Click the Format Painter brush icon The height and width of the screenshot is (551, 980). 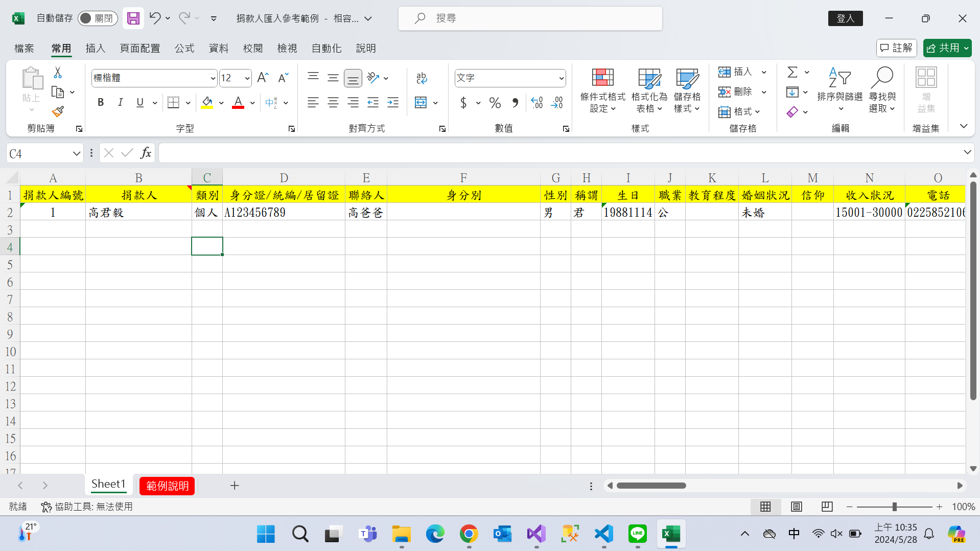point(58,111)
